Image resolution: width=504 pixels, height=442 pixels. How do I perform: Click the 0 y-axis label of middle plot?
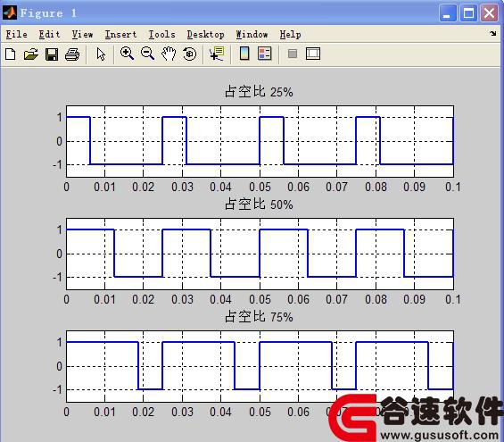tap(60, 254)
